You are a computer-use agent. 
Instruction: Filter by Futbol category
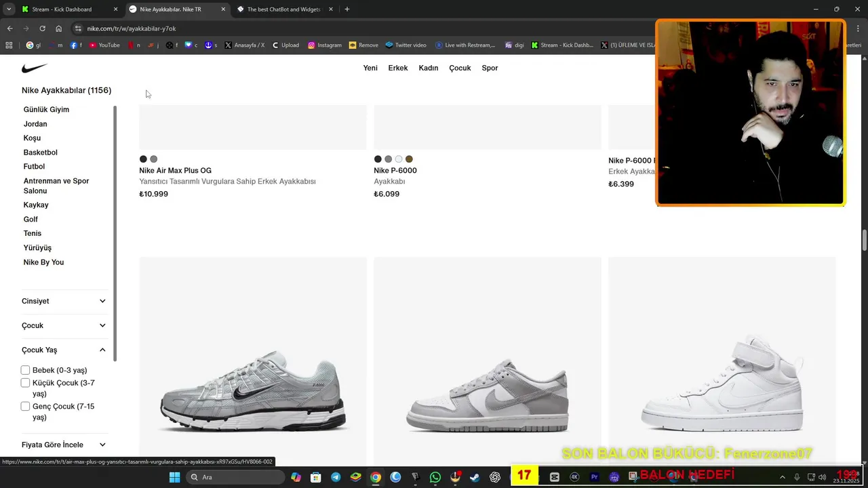pos(34,167)
